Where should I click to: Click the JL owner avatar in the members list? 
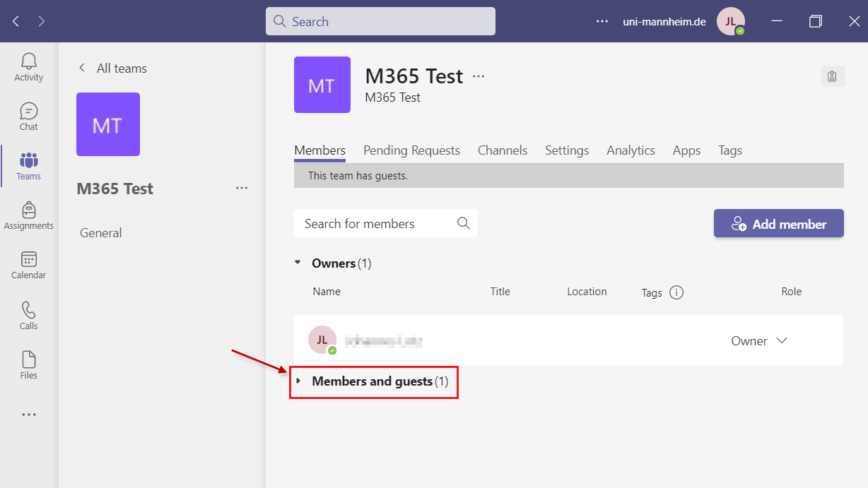point(322,340)
